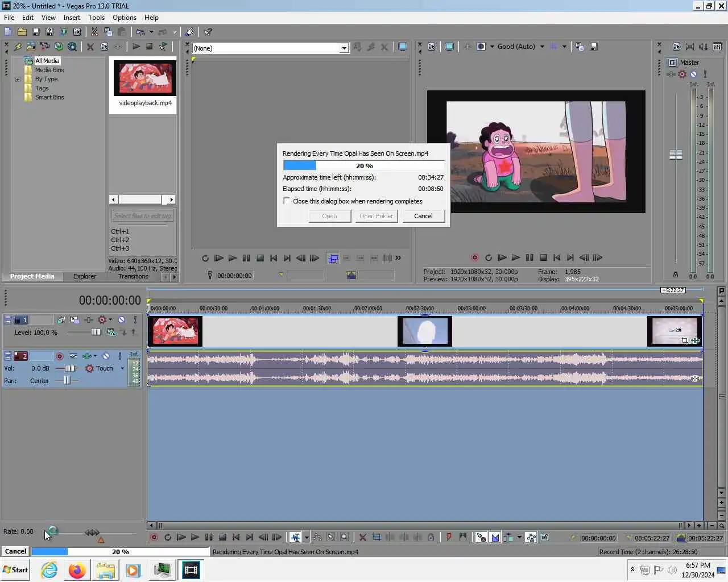Image resolution: width=728 pixels, height=582 pixels.
Task: Switch to the Explorer tab
Action: (85, 276)
